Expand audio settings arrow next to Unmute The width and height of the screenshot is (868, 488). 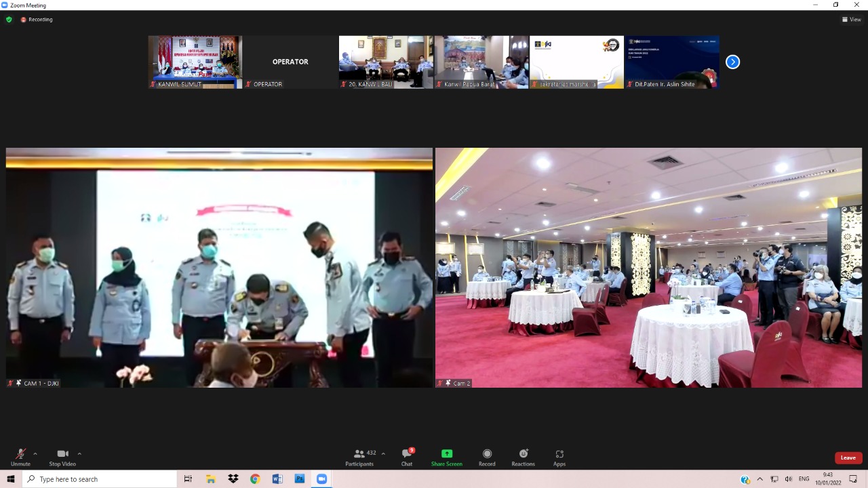(35, 453)
